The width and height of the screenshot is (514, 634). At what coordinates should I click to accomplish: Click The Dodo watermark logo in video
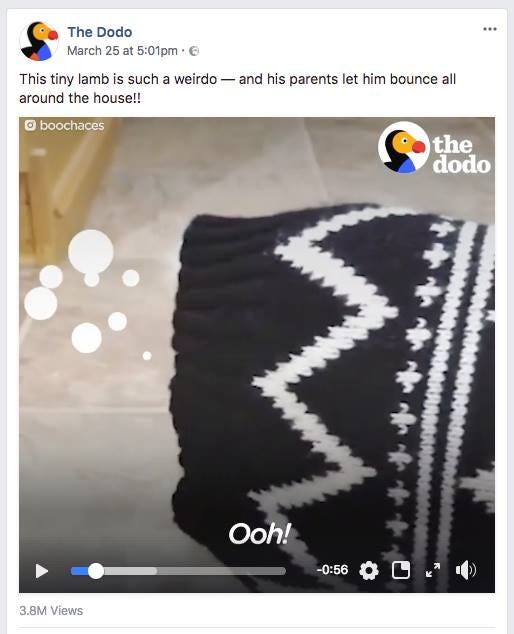coord(403,147)
